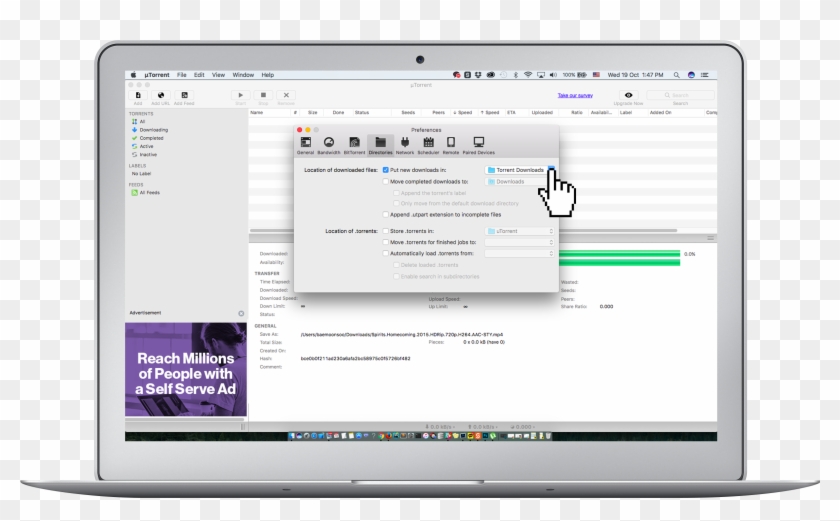Click the Take our survey link
The width and height of the screenshot is (840, 521).
point(575,95)
